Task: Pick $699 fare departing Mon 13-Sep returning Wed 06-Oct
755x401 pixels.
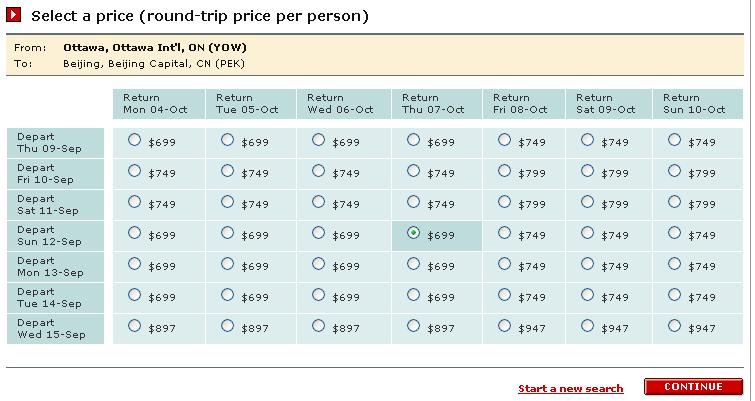Action: pos(318,264)
